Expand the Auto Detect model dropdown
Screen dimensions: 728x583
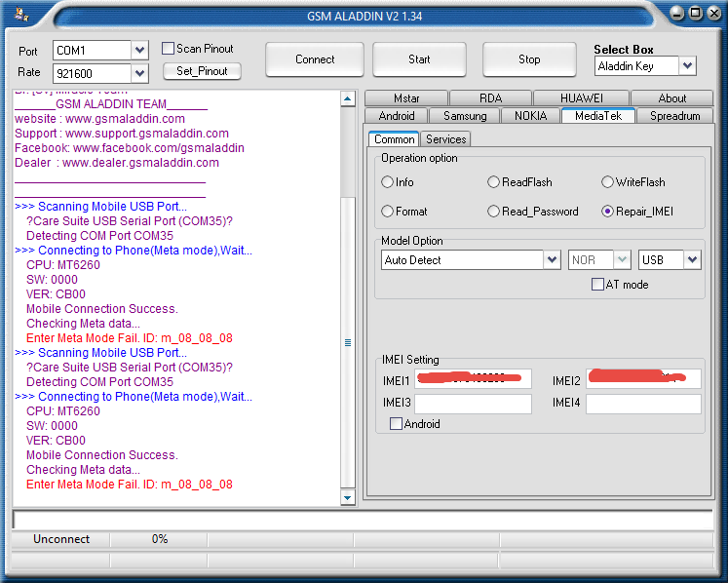(552, 259)
